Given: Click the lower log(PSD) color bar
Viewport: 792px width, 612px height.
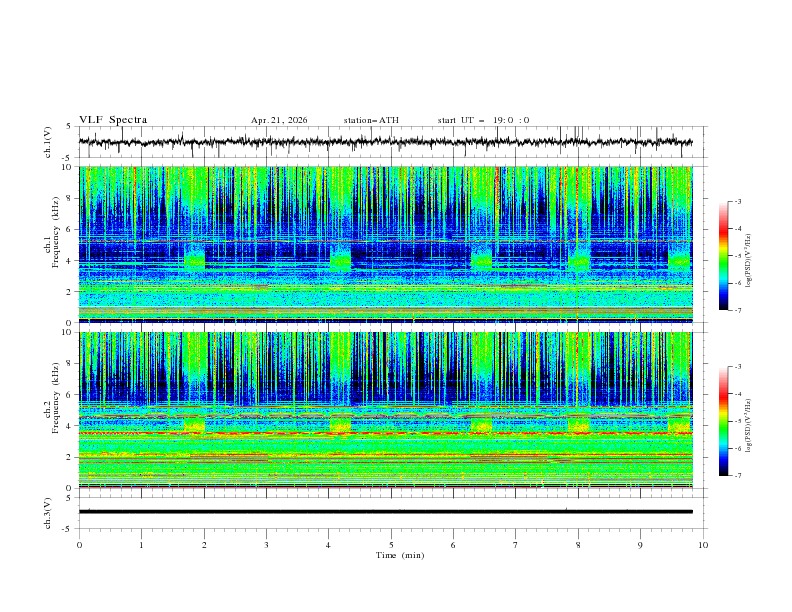Looking at the screenshot, I should [724, 421].
